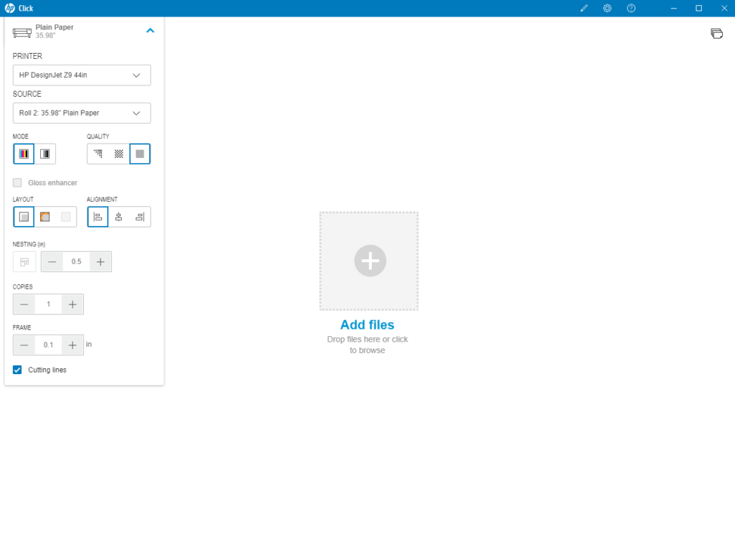Click the copies value field
Viewport: 735px width, 560px height.
[x=48, y=304]
